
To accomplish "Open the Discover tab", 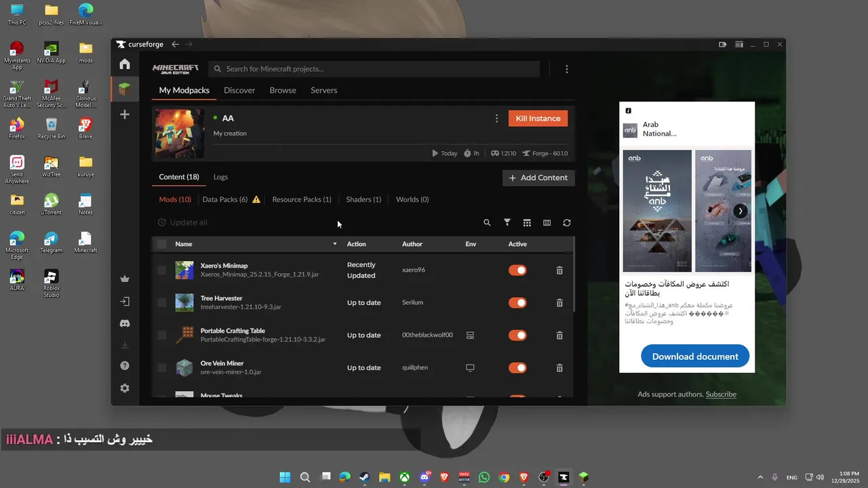I will (x=239, y=90).
